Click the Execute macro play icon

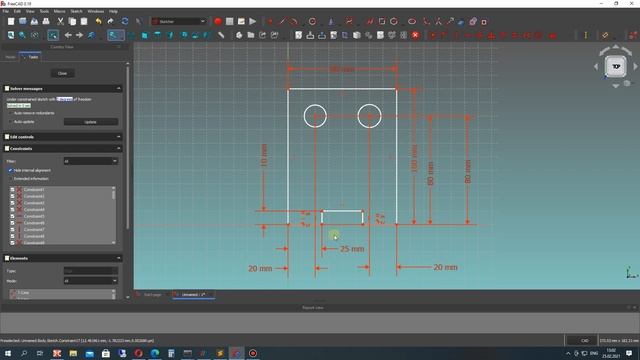253,22
